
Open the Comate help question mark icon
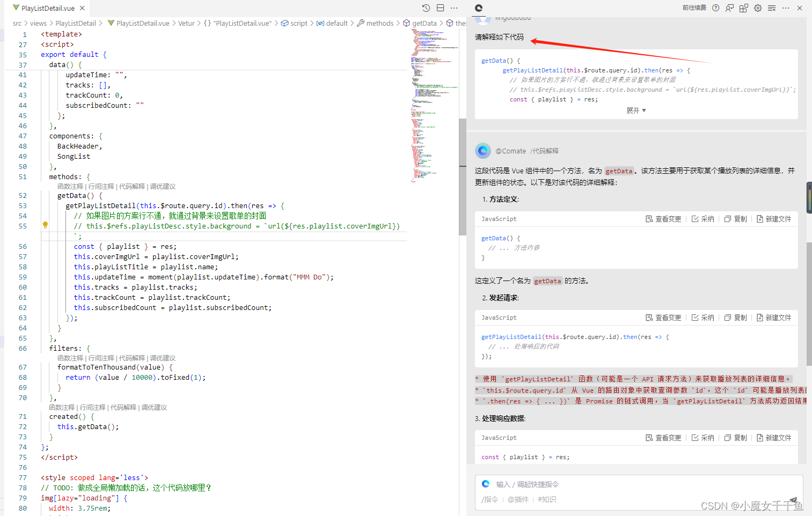(715, 8)
